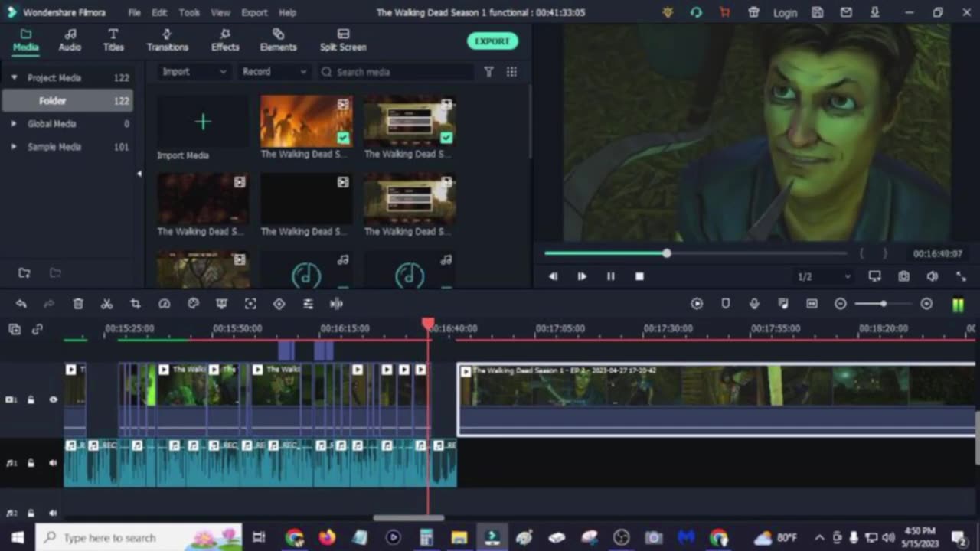Screen dimensions: 980x551
Task: Click the Green Screen tool icon
Action: [221, 304]
